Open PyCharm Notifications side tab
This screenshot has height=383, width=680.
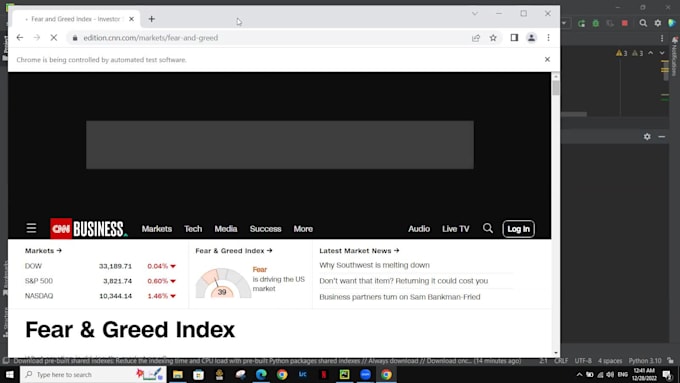tap(675, 56)
